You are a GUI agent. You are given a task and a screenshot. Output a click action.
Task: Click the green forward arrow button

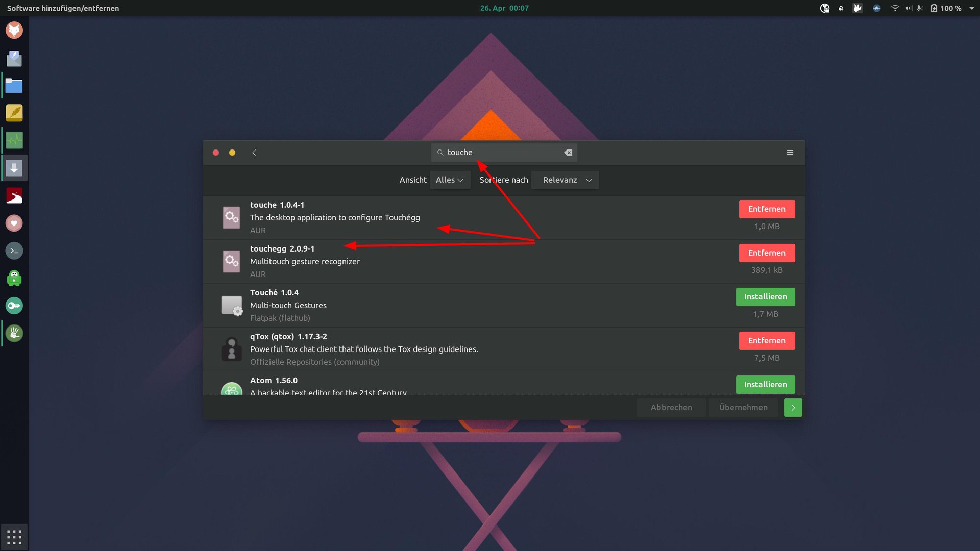pos(793,408)
